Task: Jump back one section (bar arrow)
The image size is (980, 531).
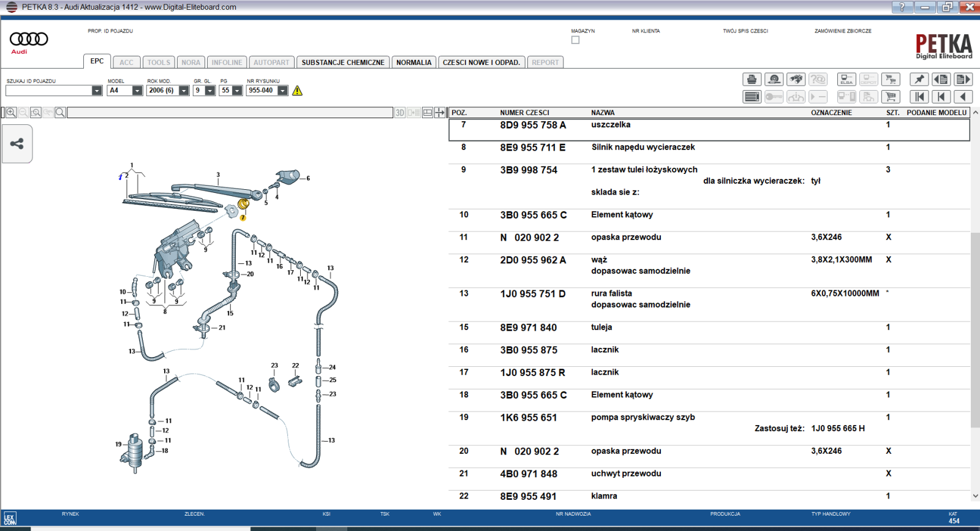Action: pyautogui.click(x=941, y=97)
